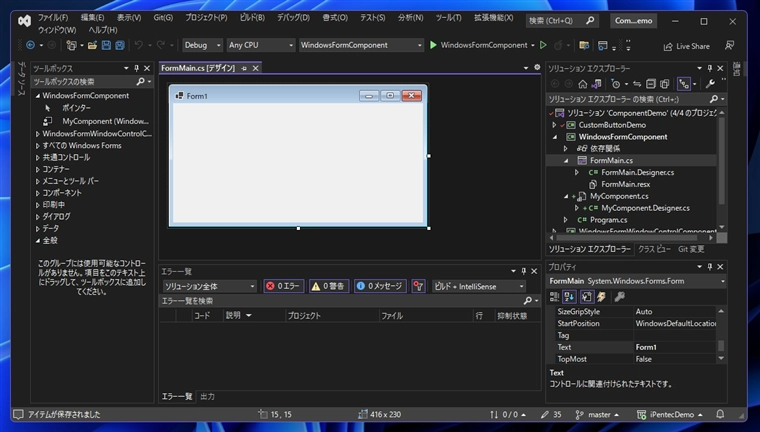Click the gear icon at the designer tab row

[537, 67]
